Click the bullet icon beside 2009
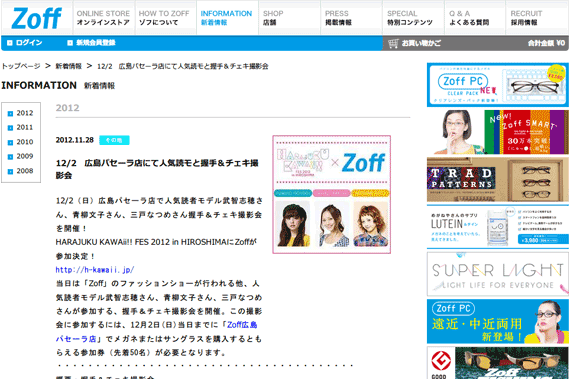 point(10,157)
